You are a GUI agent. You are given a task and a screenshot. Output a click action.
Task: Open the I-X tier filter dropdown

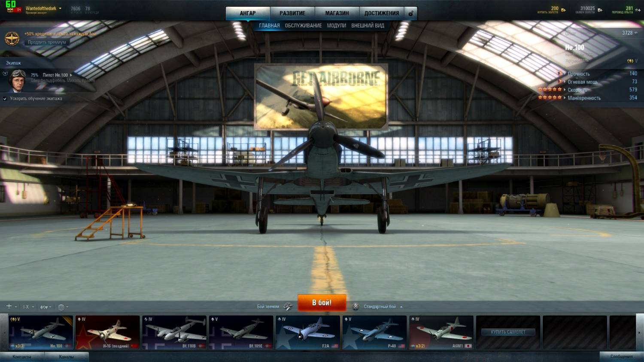tap(28, 307)
